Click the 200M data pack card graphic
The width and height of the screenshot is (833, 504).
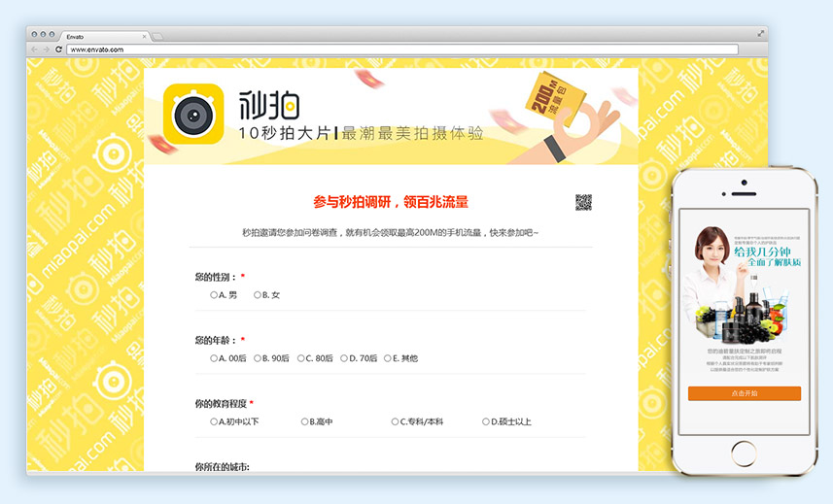(x=555, y=99)
